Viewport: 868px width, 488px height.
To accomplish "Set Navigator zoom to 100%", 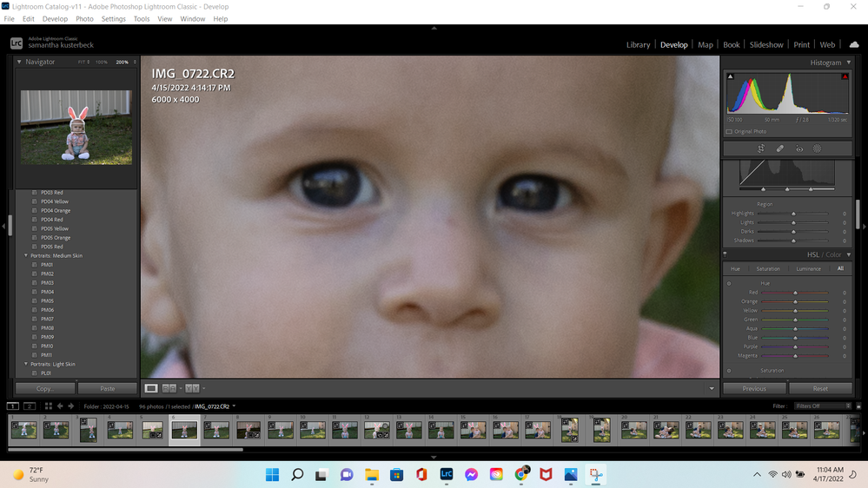I will [x=102, y=62].
